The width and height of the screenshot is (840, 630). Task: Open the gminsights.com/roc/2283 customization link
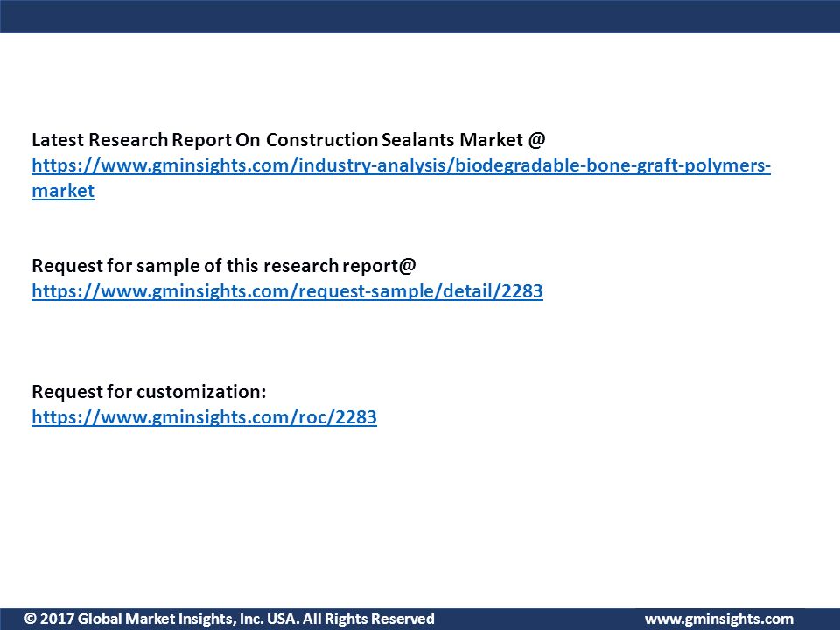coord(204,417)
